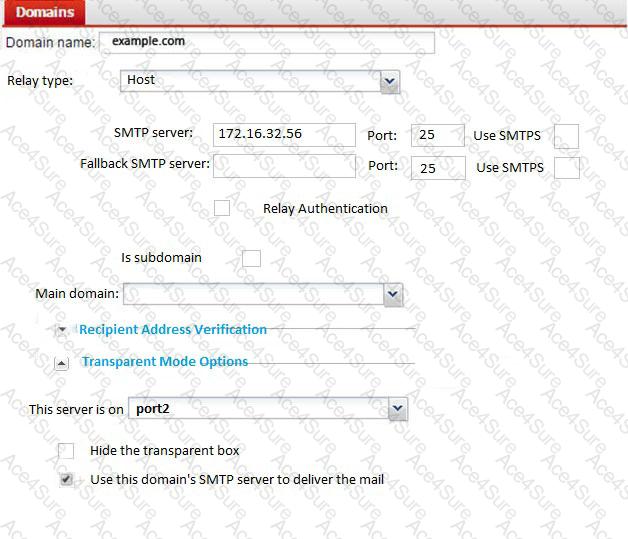Expand Recipient Address Verification arrow icon
Screen dimensions: 628x539
pyautogui.click(x=62, y=329)
